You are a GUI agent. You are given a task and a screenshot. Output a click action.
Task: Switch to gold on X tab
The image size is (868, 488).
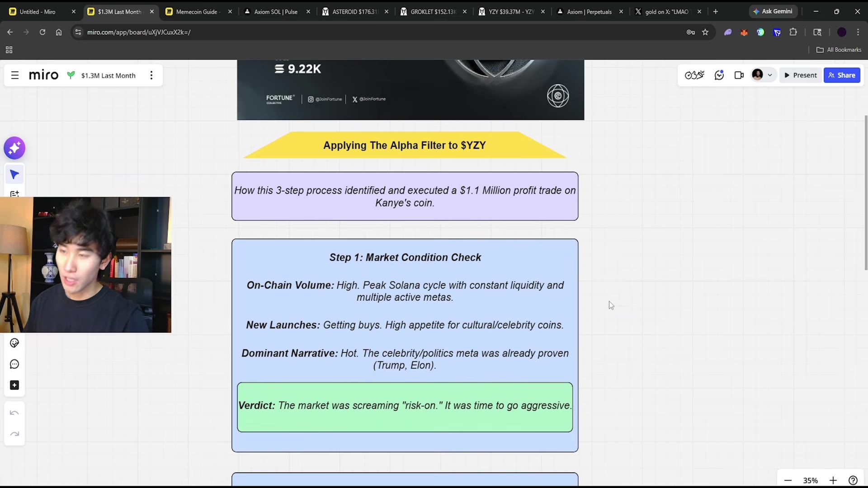click(667, 12)
